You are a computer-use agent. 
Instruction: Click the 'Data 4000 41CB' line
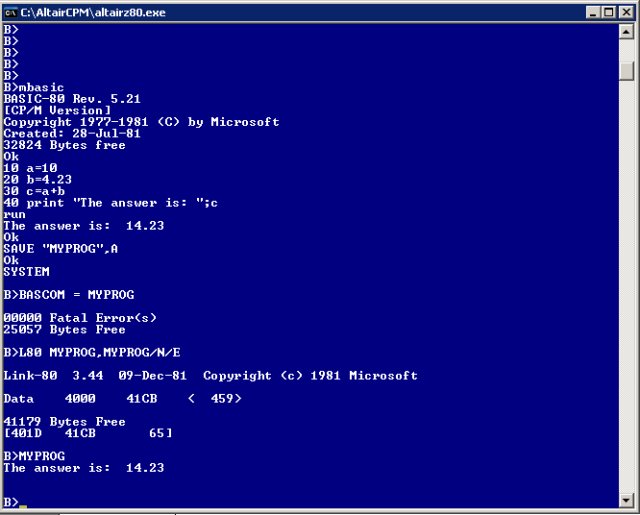point(122,398)
